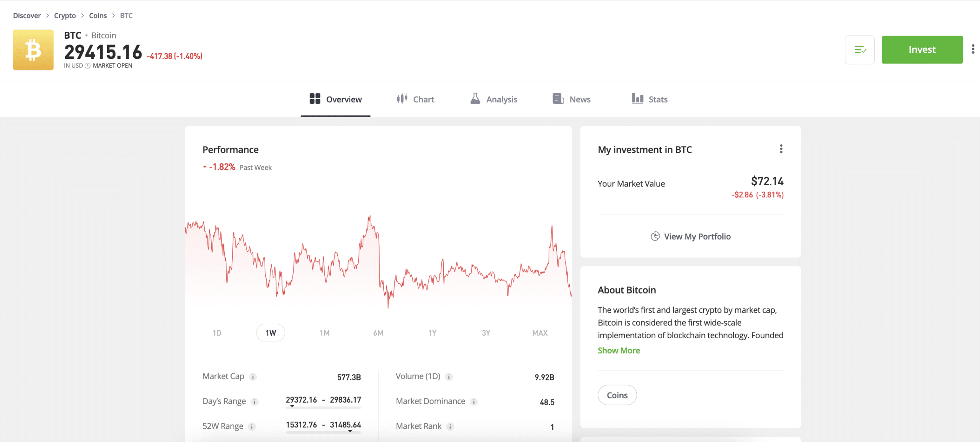This screenshot has height=442, width=980.
Task: Click the -417.38 (-1.40%) price change
Action: 175,56
